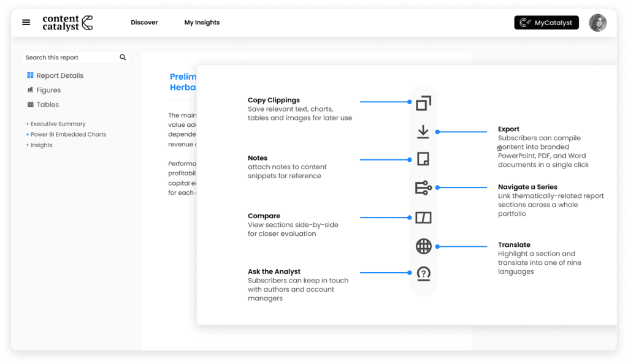This screenshot has height=364, width=628.
Task: Click the Export download icon
Action: click(x=423, y=131)
